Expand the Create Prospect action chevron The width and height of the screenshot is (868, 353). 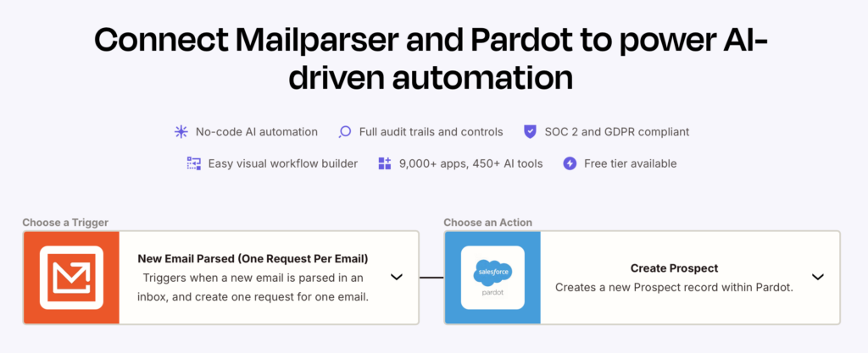[818, 278]
